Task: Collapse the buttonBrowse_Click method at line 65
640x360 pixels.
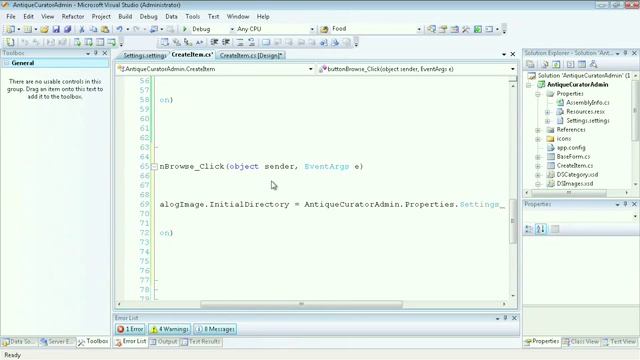Action: click(x=154, y=167)
